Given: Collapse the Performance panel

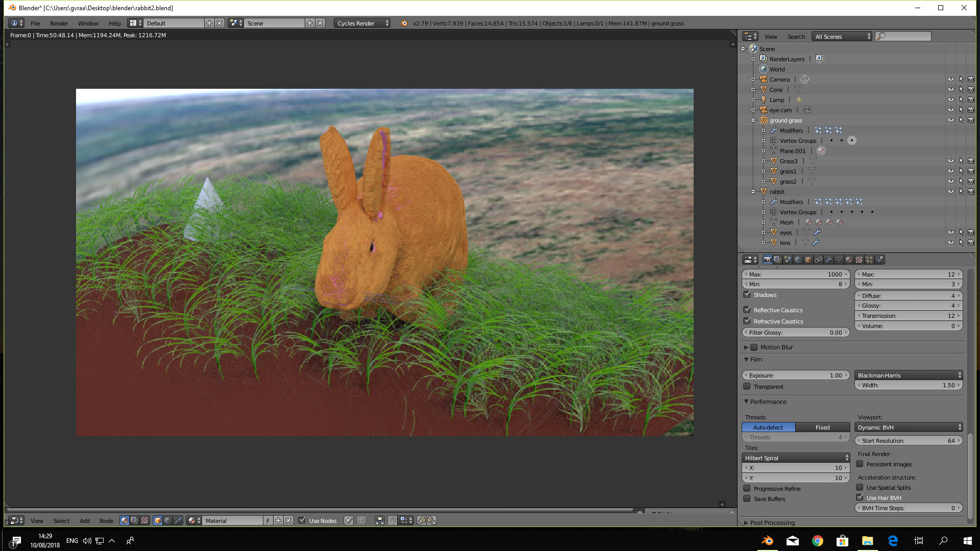Looking at the screenshot, I should point(746,402).
